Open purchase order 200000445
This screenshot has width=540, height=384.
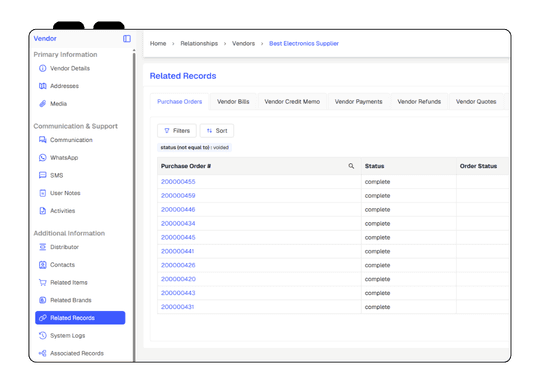(x=178, y=237)
